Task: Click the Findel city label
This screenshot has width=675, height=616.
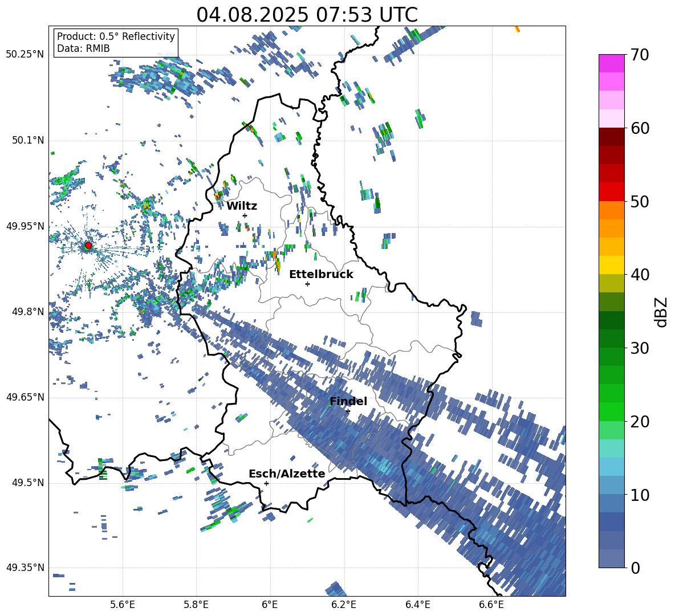Action: click(348, 401)
